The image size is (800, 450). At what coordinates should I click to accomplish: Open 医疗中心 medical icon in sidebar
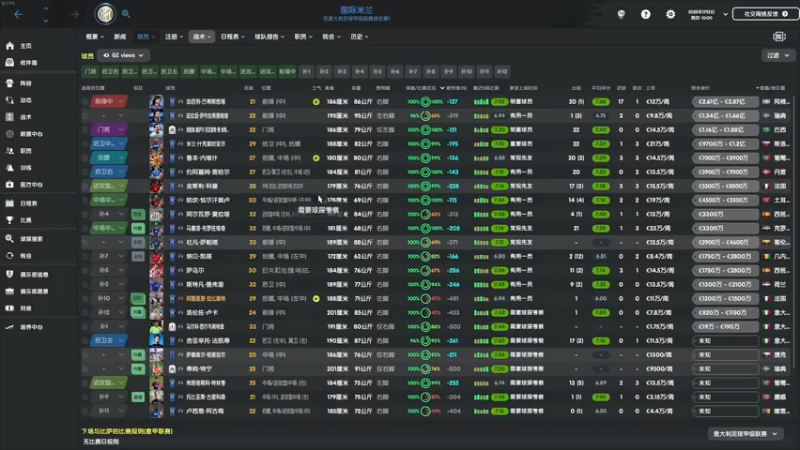[10, 184]
